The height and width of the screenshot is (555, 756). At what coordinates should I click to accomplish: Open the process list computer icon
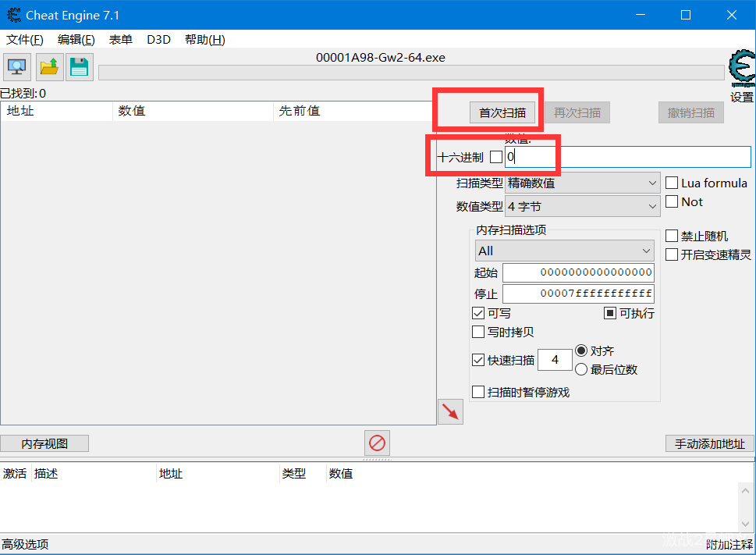point(17,67)
